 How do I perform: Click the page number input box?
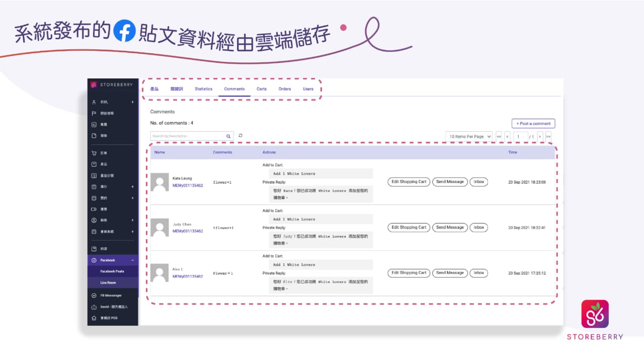[520, 136]
